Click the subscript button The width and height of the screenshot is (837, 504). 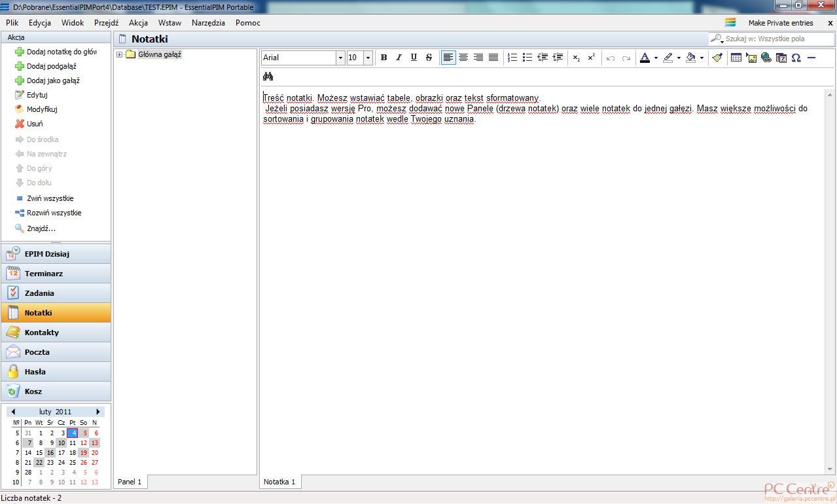click(576, 58)
